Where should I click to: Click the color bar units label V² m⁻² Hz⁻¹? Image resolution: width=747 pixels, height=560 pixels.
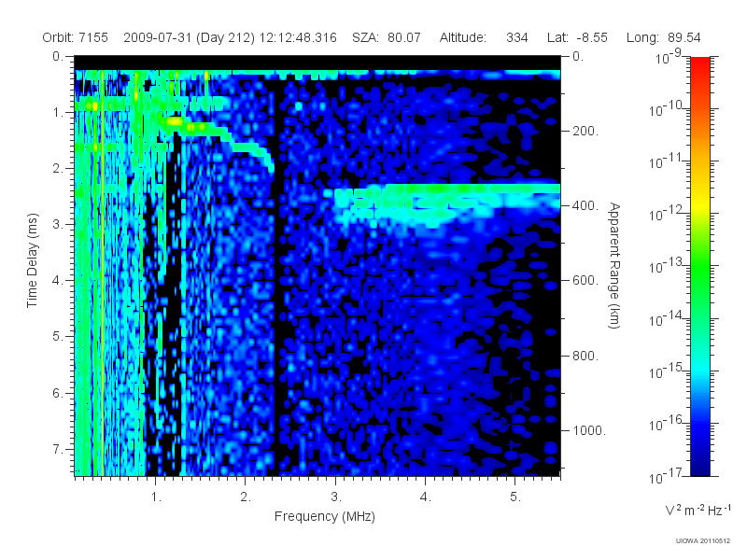pos(698,510)
